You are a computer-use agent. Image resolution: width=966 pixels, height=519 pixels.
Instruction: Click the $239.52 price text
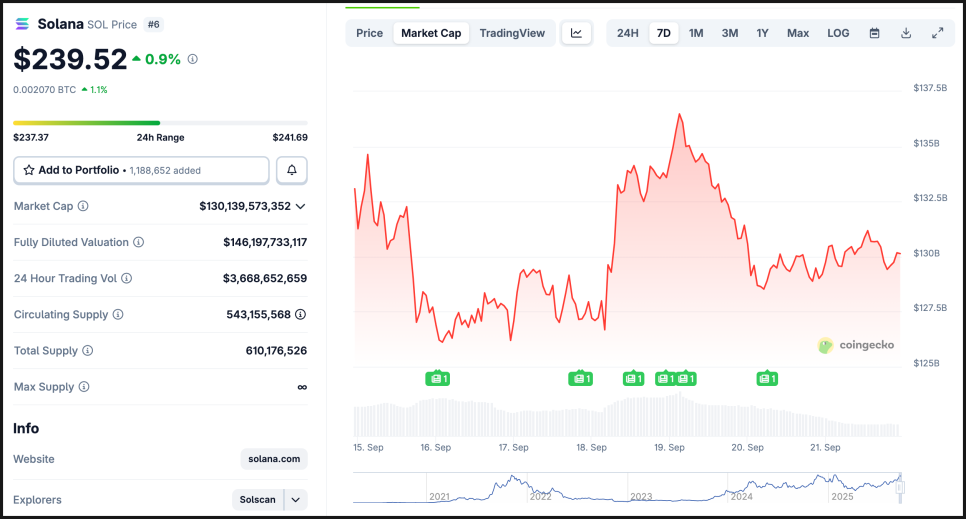(x=70, y=59)
